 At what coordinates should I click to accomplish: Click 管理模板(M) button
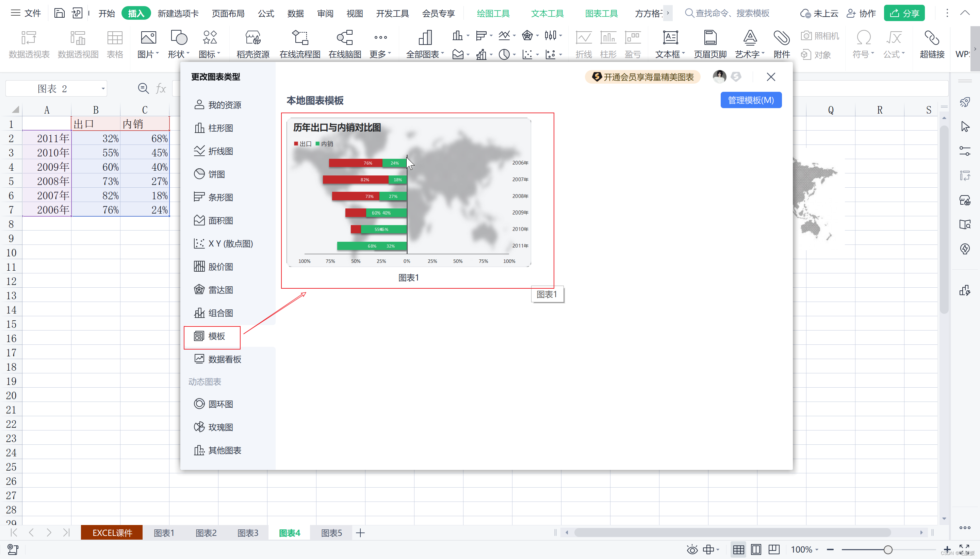(x=751, y=100)
